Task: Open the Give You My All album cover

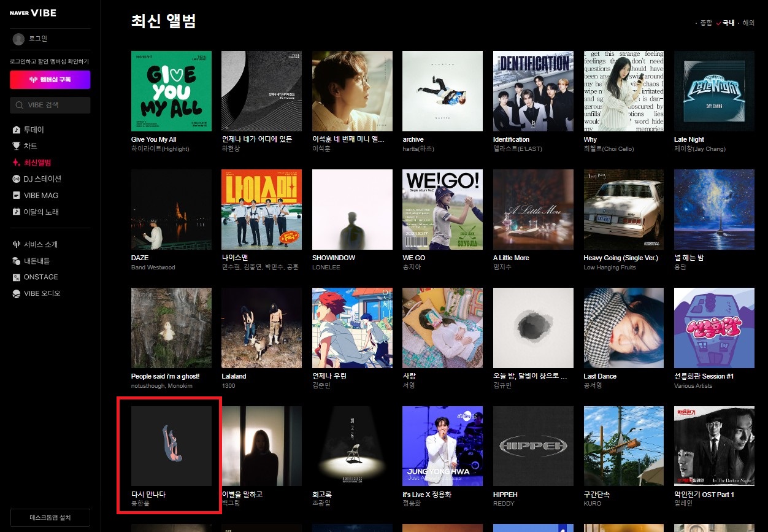Action: pyautogui.click(x=171, y=91)
